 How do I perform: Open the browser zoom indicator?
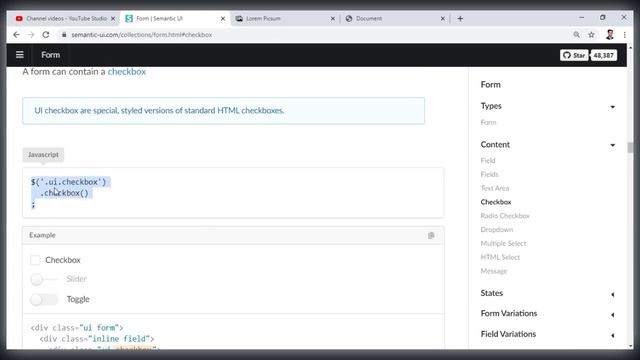coord(576,35)
